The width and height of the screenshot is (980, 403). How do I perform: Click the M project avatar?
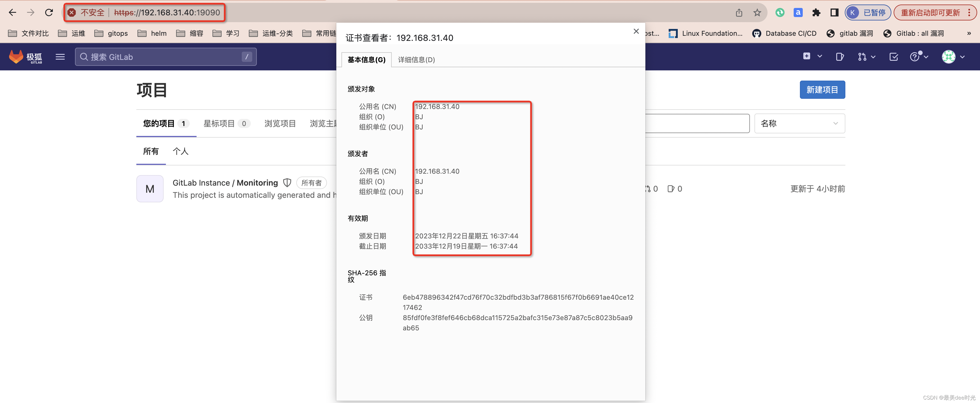pos(150,188)
